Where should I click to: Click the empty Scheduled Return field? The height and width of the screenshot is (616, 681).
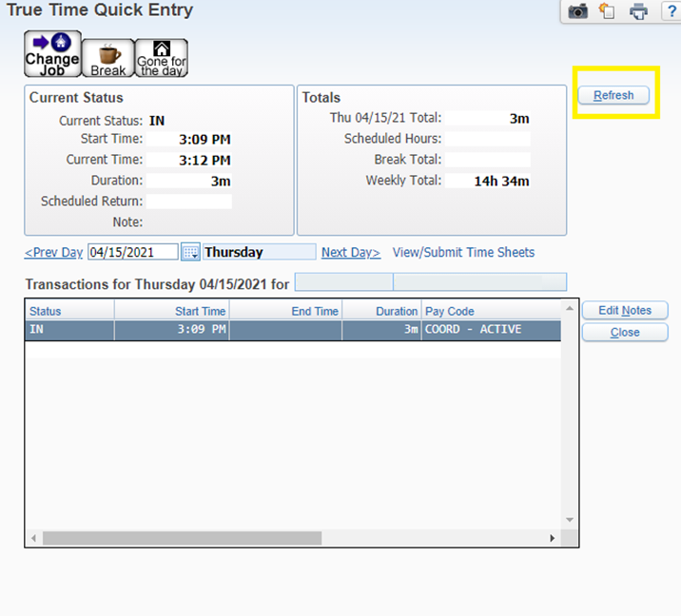click(x=189, y=202)
